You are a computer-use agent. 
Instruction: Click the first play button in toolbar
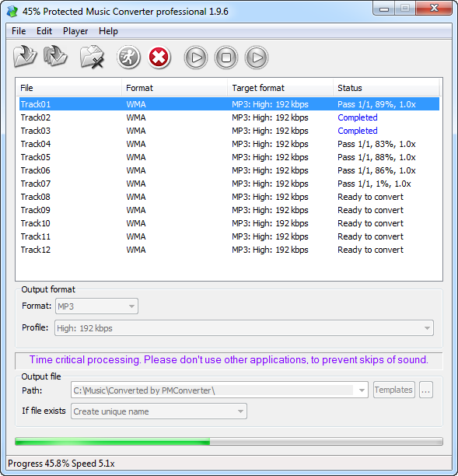click(196, 58)
